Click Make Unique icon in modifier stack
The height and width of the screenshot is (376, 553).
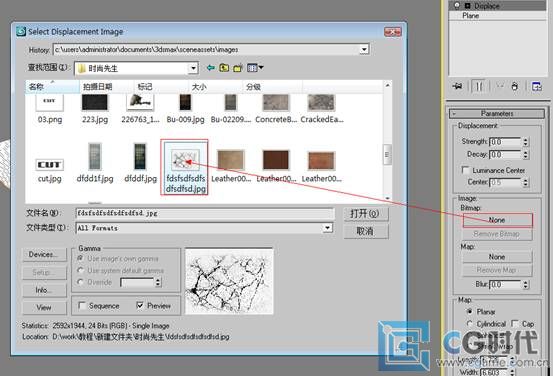point(499,86)
